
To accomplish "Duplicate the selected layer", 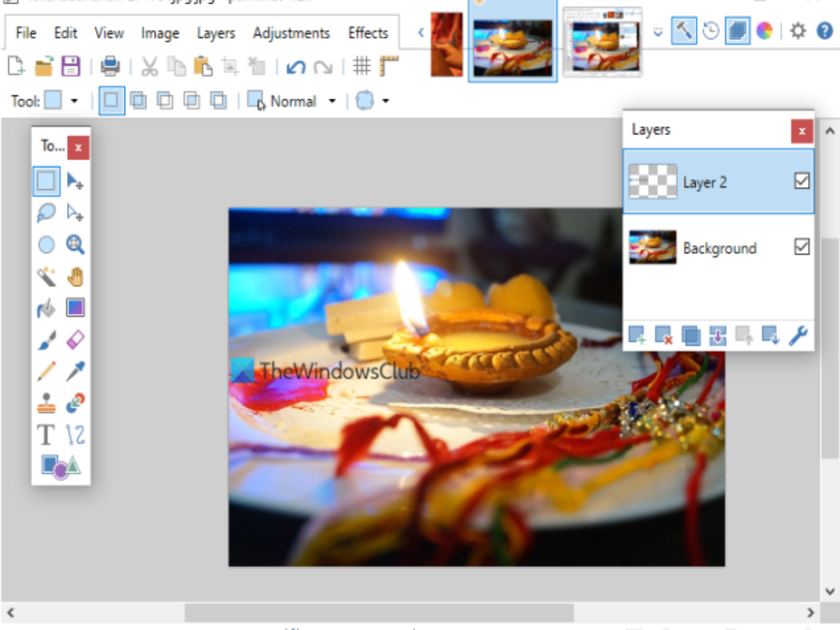I will [x=691, y=335].
